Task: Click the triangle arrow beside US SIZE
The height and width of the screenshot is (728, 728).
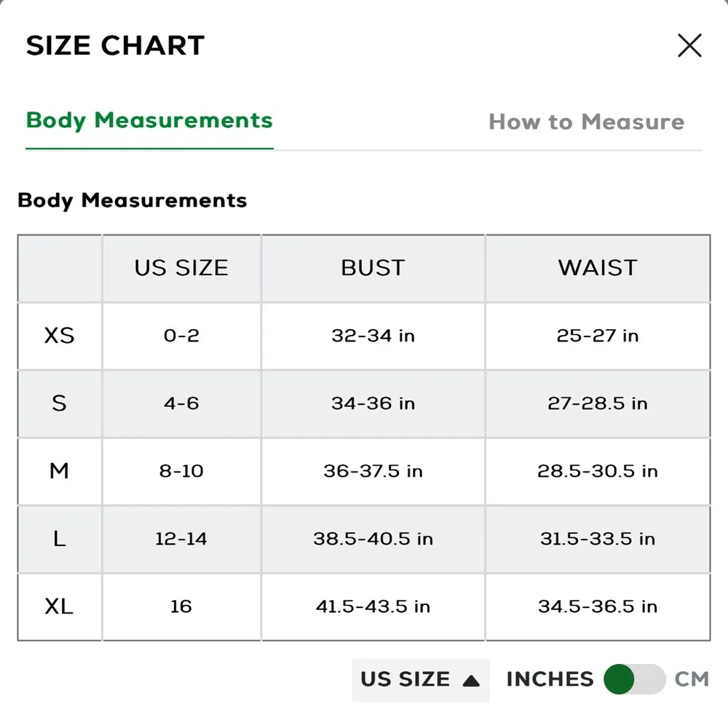Action: coord(471,681)
